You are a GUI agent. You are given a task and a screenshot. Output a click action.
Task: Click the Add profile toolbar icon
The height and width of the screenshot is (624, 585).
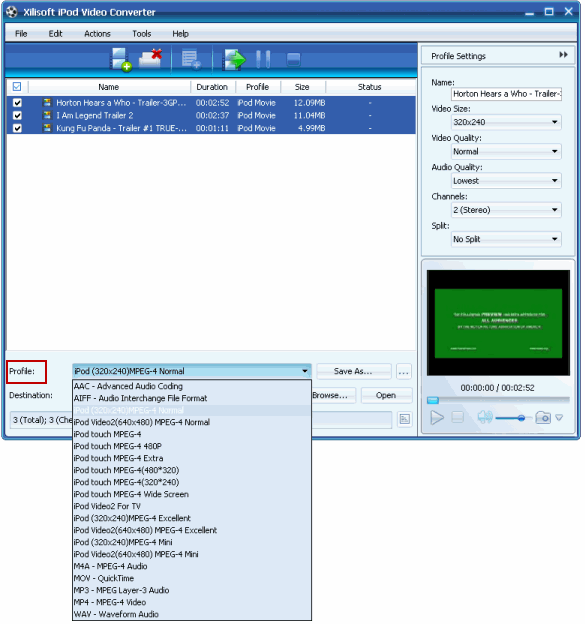191,59
